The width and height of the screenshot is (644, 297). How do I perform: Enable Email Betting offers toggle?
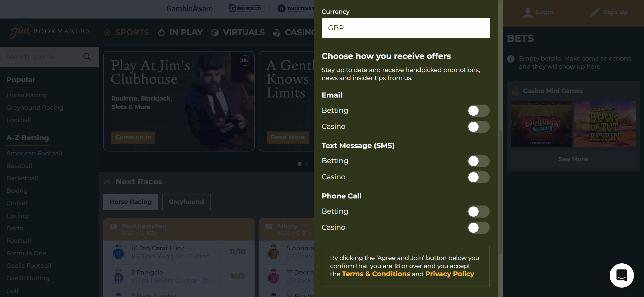(x=479, y=111)
